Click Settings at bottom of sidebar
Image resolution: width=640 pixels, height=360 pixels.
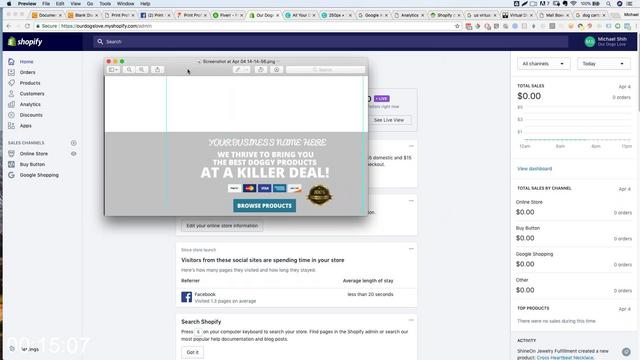pos(24,349)
